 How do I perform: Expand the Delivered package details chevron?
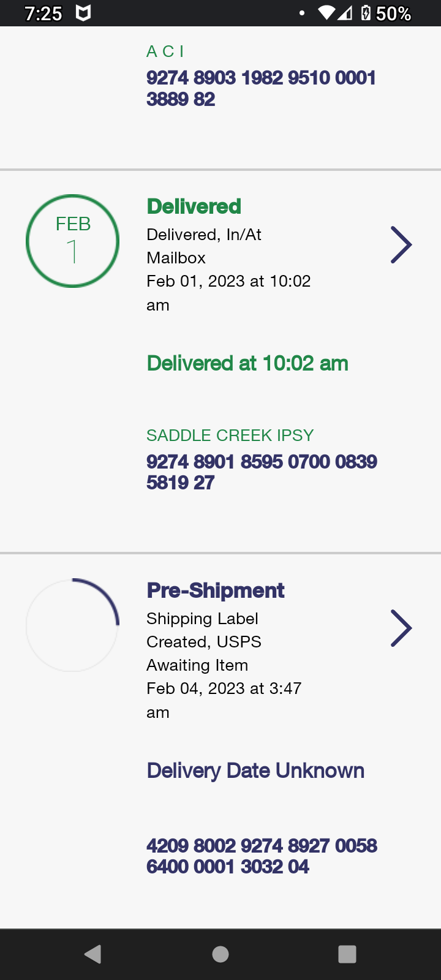tap(401, 244)
